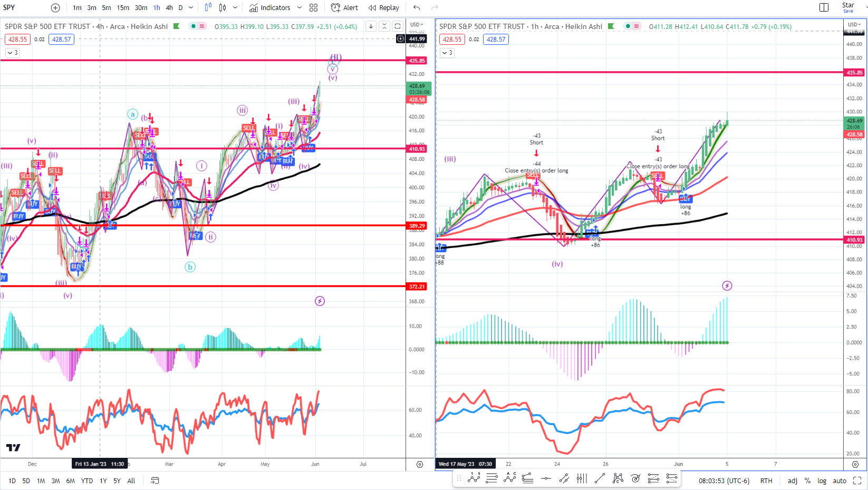Select the trend line drawing tool
The width and height of the screenshot is (868, 490).
600,478
